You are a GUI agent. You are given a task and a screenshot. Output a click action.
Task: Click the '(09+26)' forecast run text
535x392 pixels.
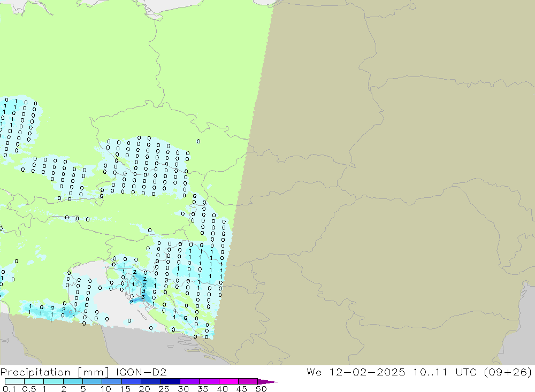click(x=508, y=372)
